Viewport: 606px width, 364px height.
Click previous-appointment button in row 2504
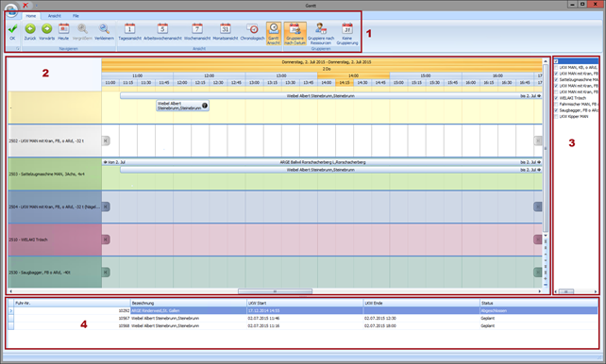pyautogui.click(x=106, y=207)
